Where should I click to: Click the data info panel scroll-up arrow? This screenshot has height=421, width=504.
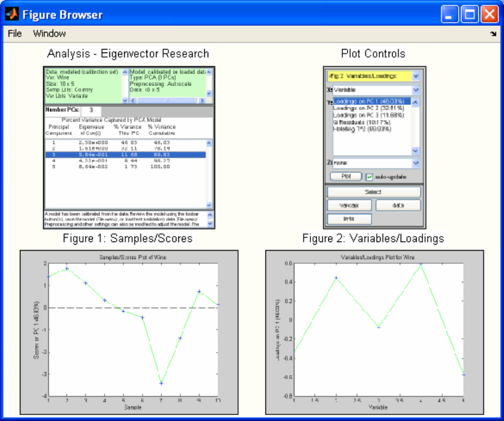125,72
